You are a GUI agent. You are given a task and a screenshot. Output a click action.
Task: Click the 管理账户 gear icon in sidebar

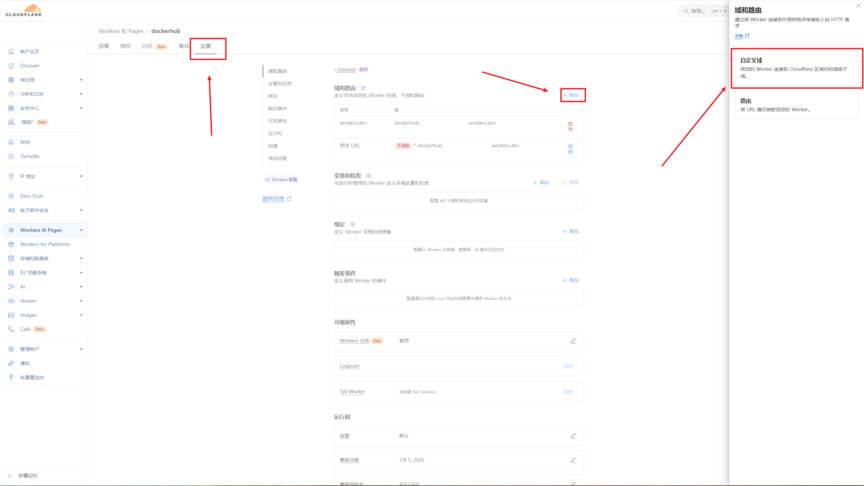click(x=11, y=349)
